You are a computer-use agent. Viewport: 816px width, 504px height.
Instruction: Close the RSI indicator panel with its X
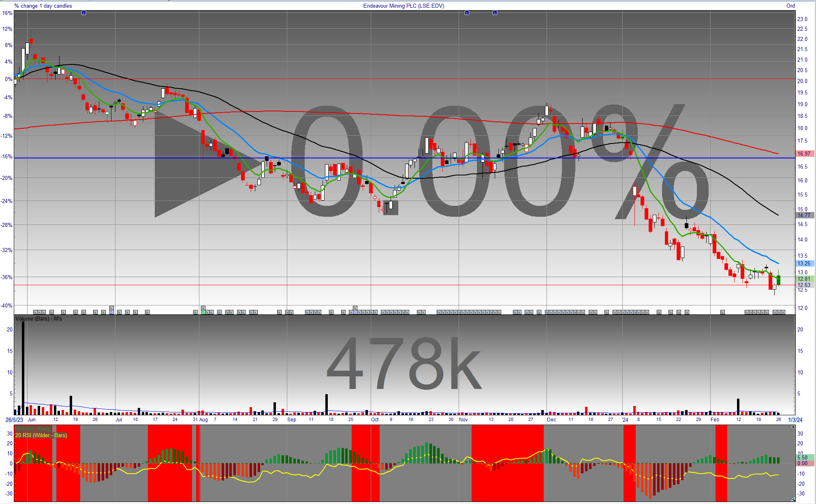(x=793, y=427)
